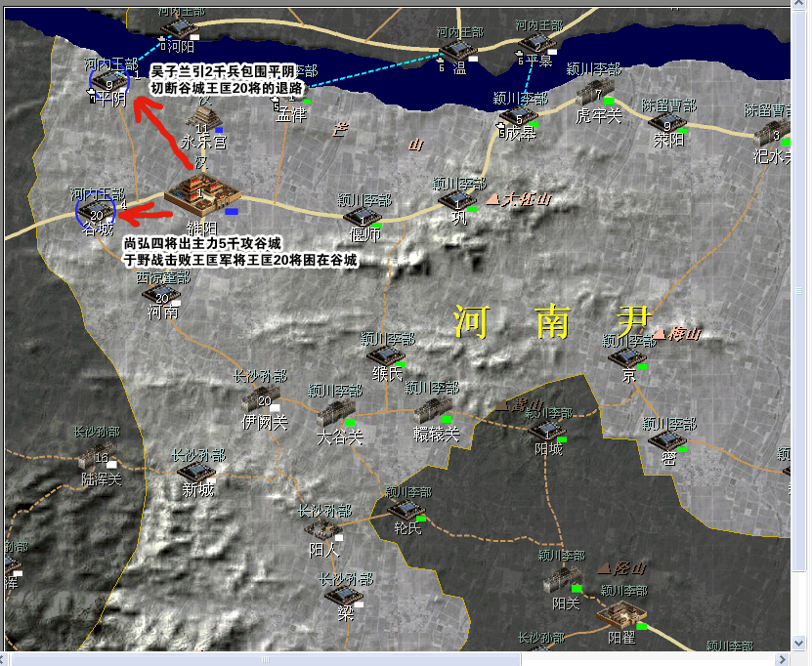Click the 河阳 city icon
This screenshot has height=666, width=812.
[179, 28]
